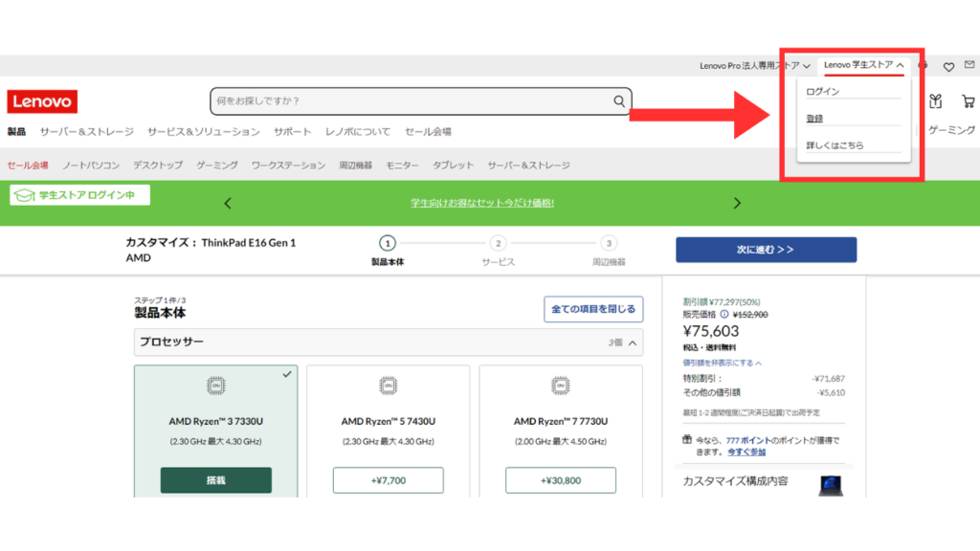Collapse discount details via 値引額を非表示にする
This screenshot has height=551, width=980.
[723, 364]
